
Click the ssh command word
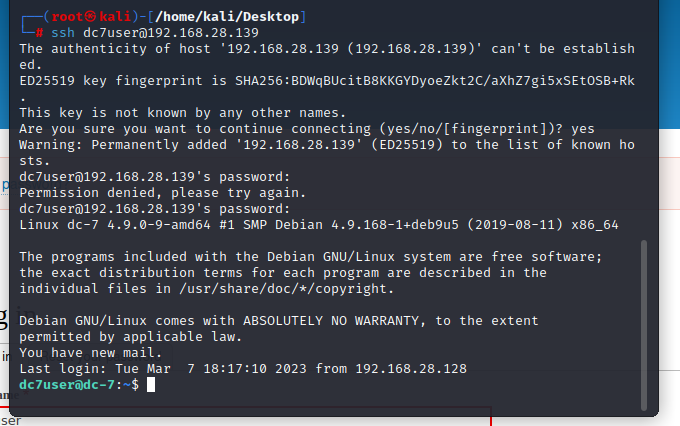(x=63, y=33)
